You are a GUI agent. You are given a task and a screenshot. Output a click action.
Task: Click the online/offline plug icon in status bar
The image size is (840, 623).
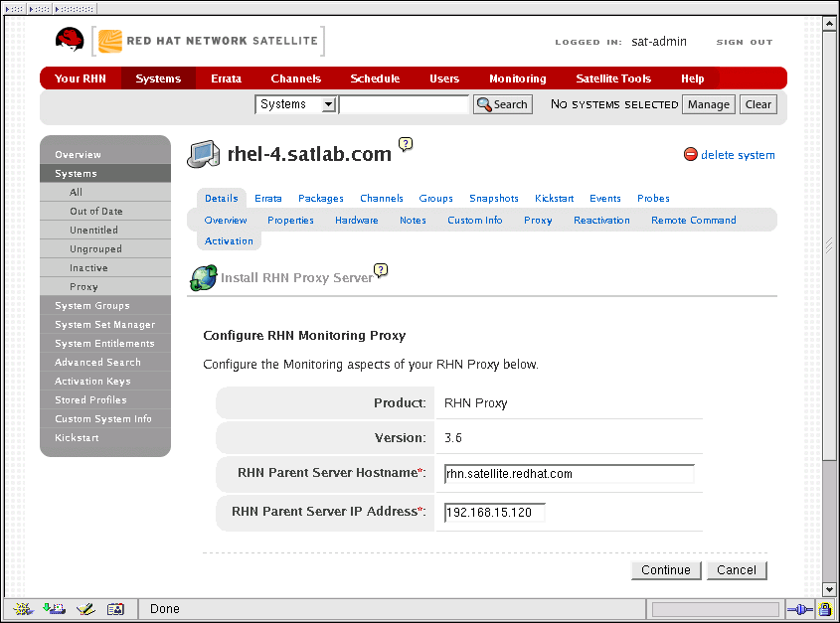[x=800, y=609]
